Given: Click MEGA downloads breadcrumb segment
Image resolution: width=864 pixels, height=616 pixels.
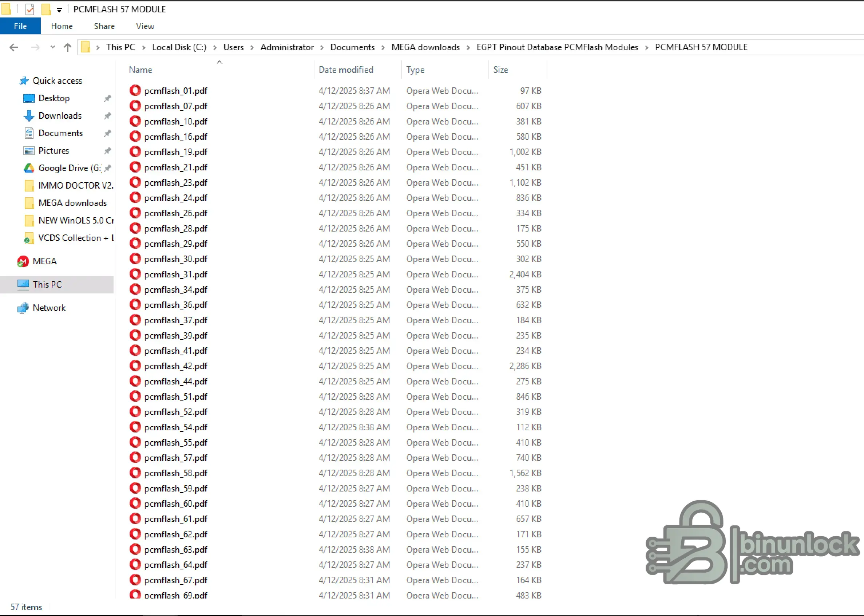Looking at the screenshot, I should [x=426, y=47].
